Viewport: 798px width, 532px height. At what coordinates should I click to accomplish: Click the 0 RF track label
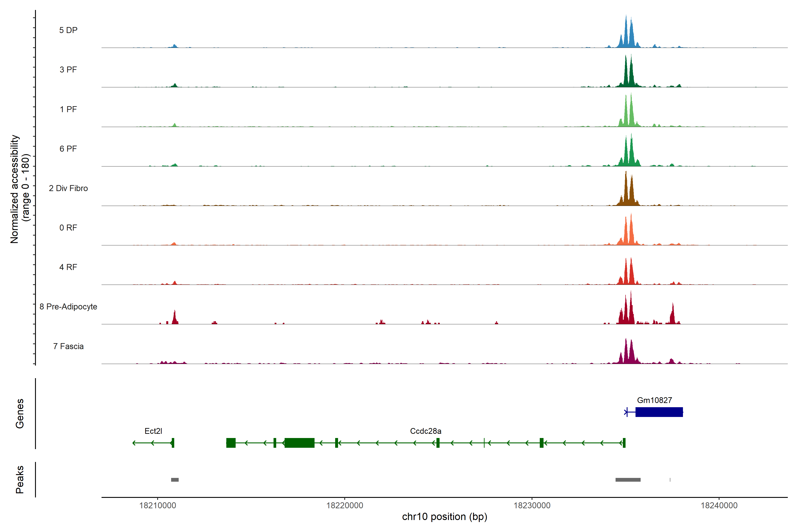(68, 228)
